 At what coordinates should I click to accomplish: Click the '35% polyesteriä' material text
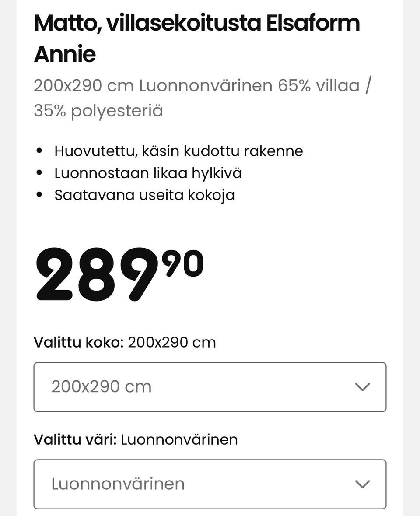tap(98, 111)
